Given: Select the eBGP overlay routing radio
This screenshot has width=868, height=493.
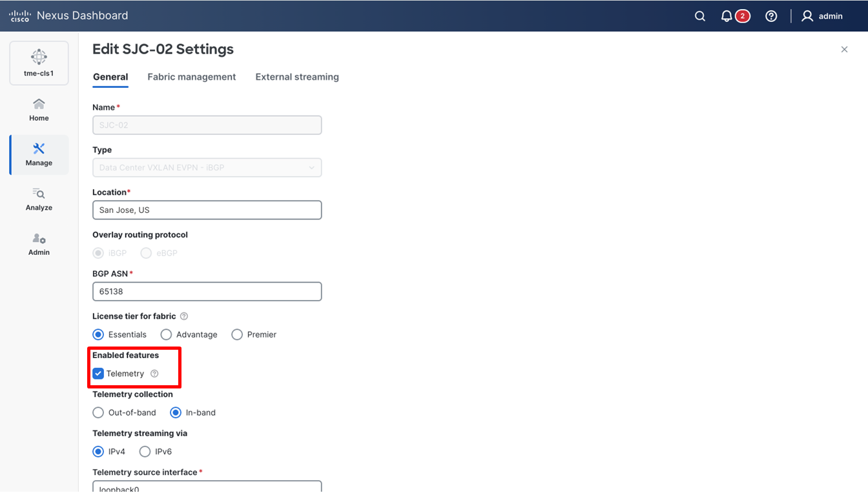Looking at the screenshot, I should point(146,253).
